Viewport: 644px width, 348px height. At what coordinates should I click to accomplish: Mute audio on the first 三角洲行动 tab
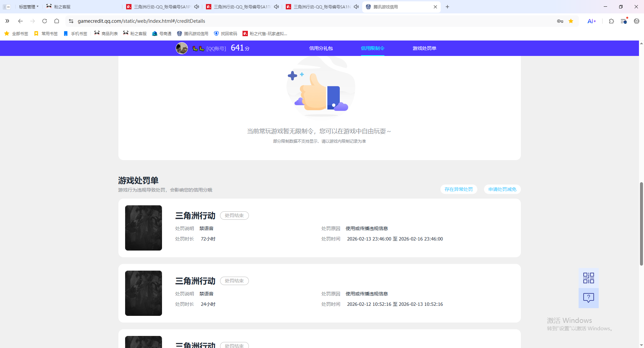pos(197,7)
